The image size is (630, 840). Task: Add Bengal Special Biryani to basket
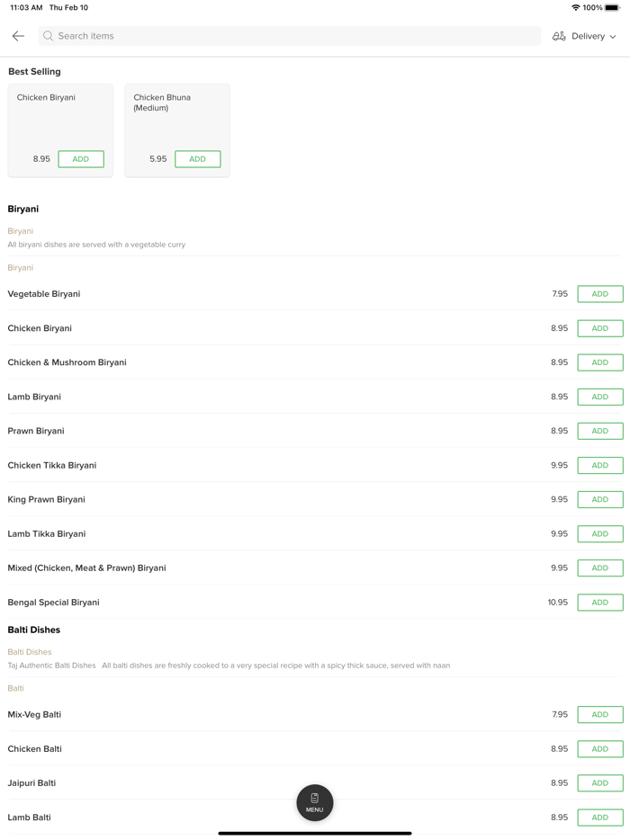(599, 603)
